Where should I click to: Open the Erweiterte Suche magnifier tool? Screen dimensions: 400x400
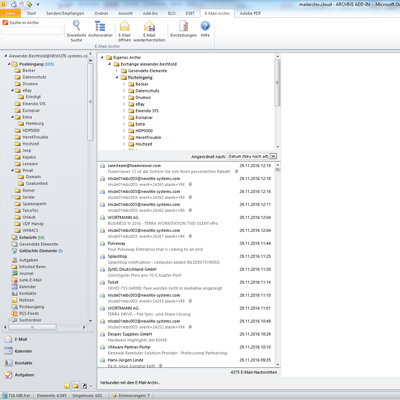coord(76,31)
